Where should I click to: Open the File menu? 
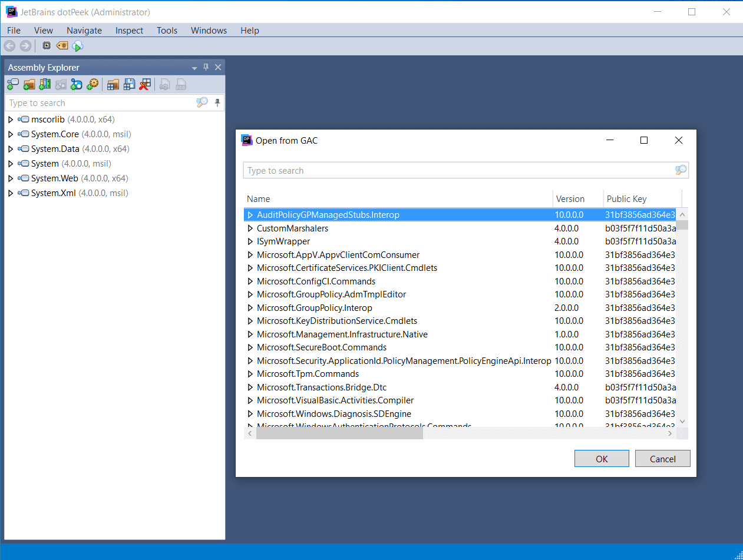(14, 31)
